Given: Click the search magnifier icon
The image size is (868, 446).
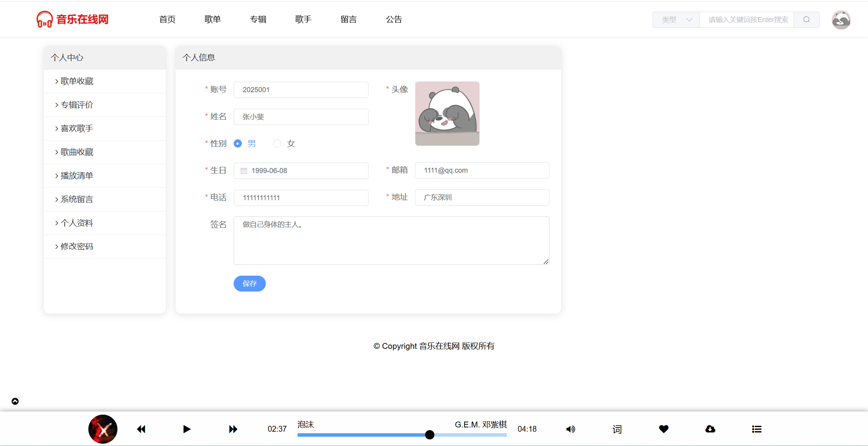Looking at the screenshot, I should [x=806, y=20].
